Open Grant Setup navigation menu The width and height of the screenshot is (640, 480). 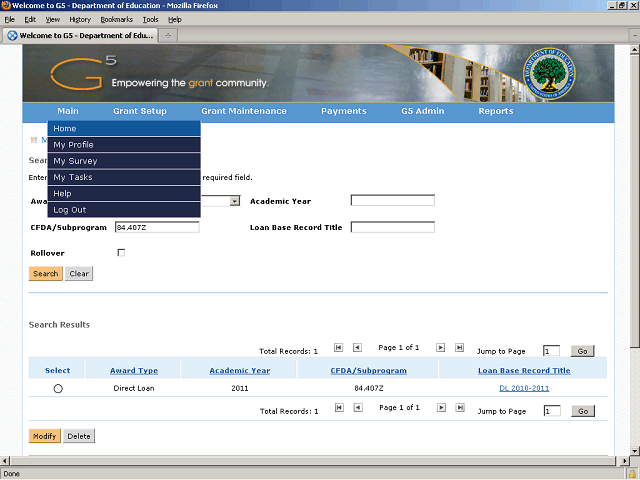pyautogui.click(x=140, y=111)
